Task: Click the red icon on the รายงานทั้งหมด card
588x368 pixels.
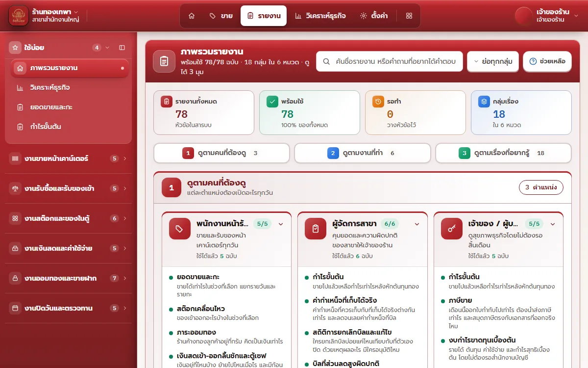Action: [166, 102]
